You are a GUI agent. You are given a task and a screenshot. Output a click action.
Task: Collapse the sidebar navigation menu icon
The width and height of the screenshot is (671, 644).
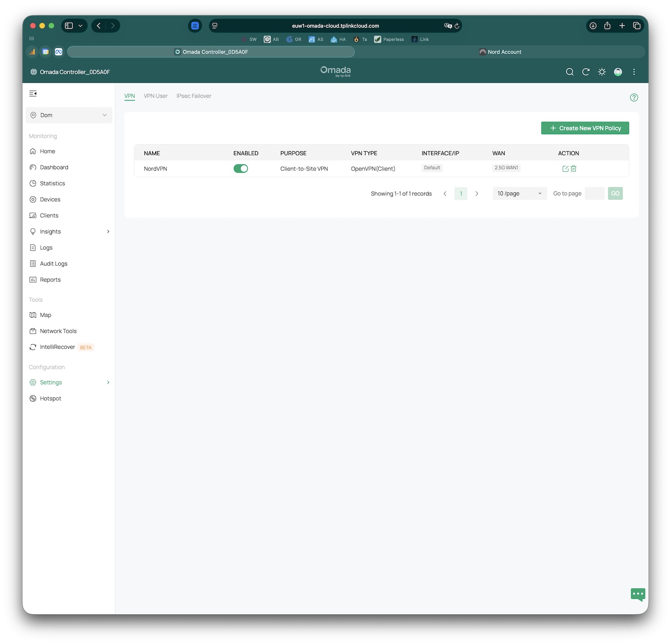33,93
